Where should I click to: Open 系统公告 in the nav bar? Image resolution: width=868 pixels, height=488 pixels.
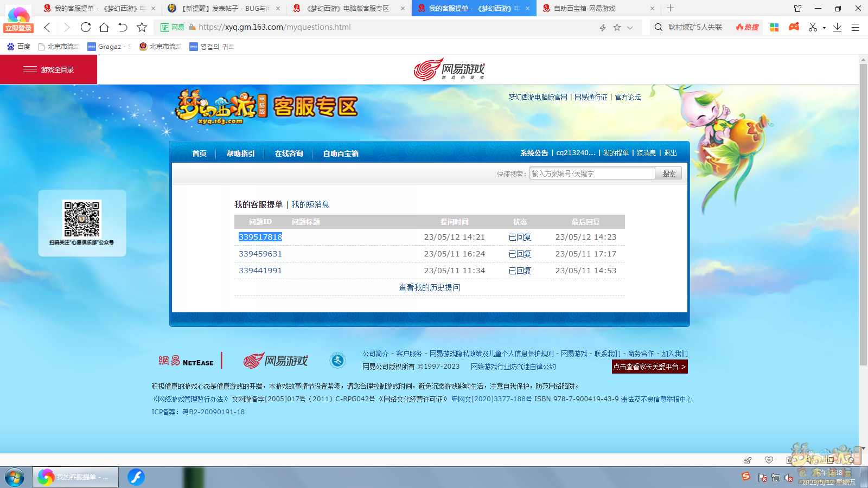point(534,153)
